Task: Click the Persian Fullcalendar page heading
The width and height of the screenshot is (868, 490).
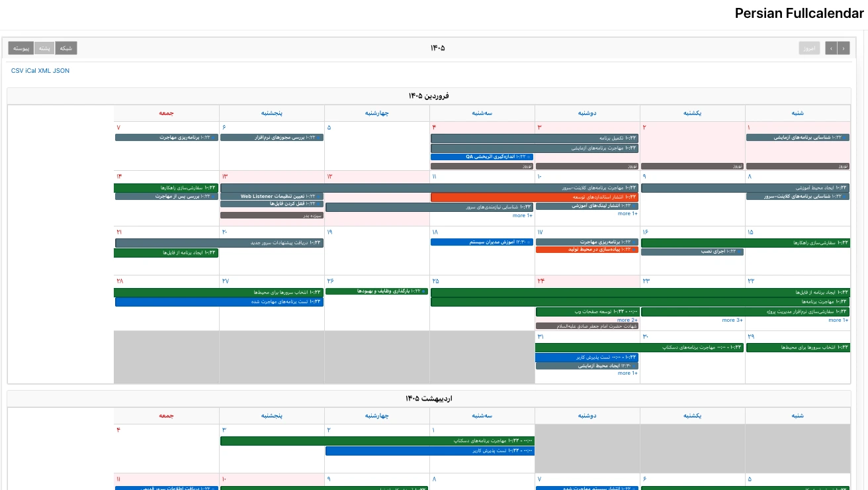Action: coord(799,13)
